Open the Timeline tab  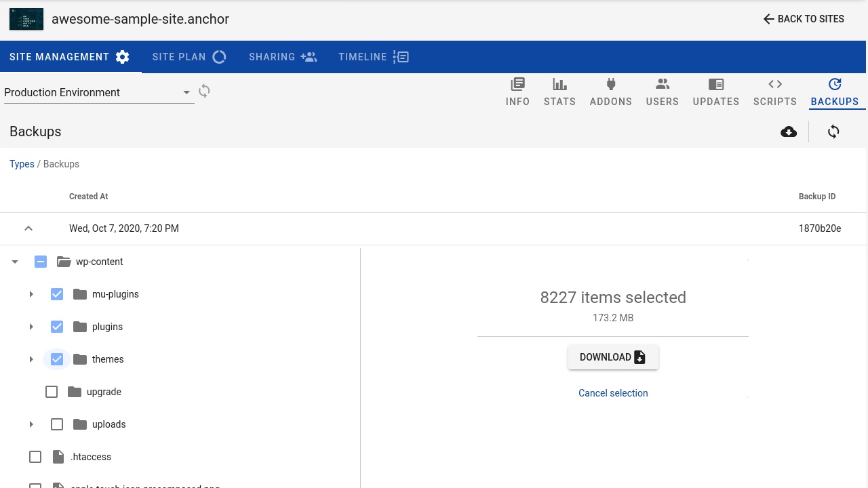[374, 57]
